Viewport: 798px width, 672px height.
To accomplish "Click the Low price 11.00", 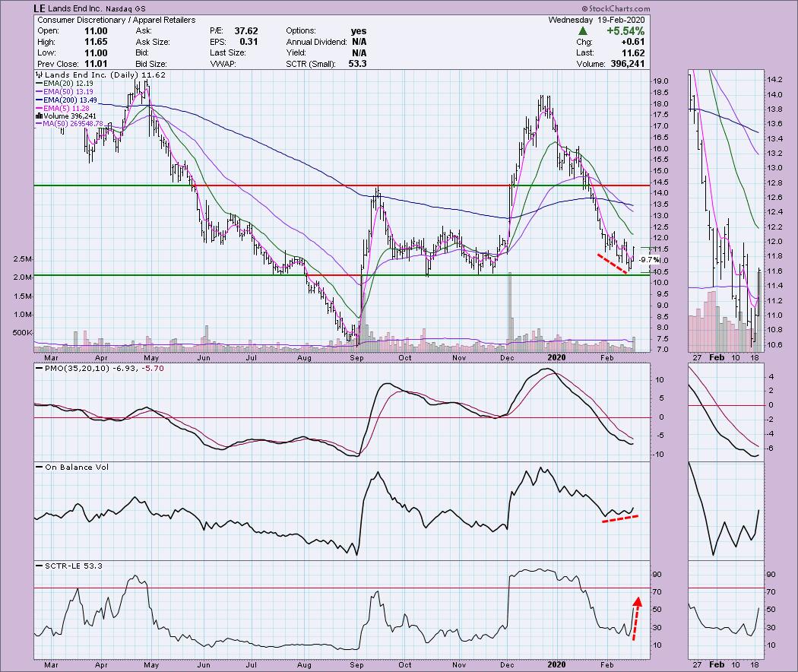I will (x=96, y=53).
